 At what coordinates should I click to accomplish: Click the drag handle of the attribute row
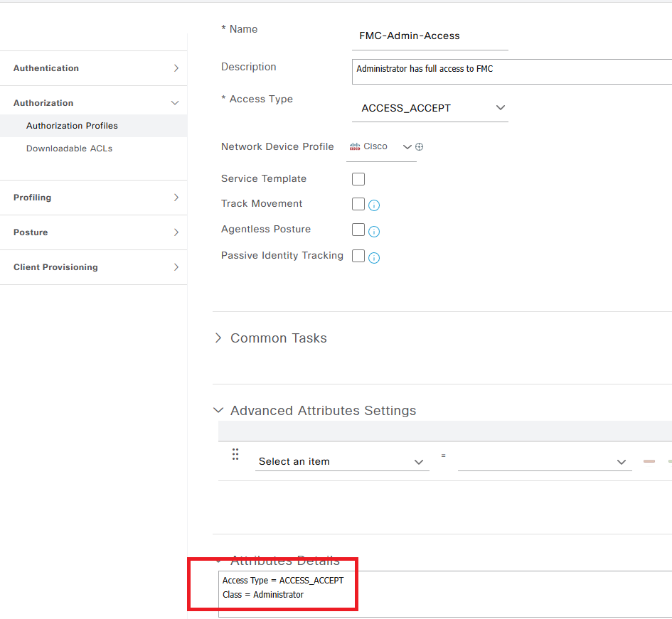[x=235, y=454]
